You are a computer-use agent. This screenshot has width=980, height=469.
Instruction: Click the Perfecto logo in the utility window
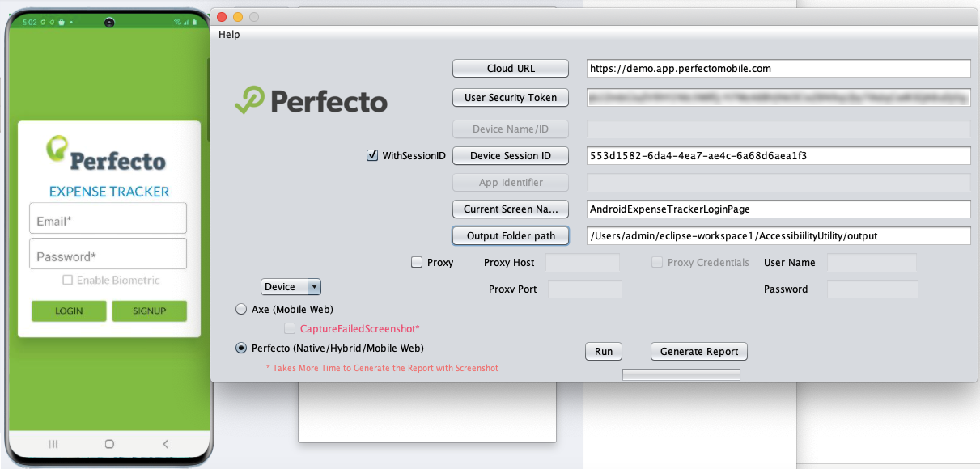pos(312,100)
